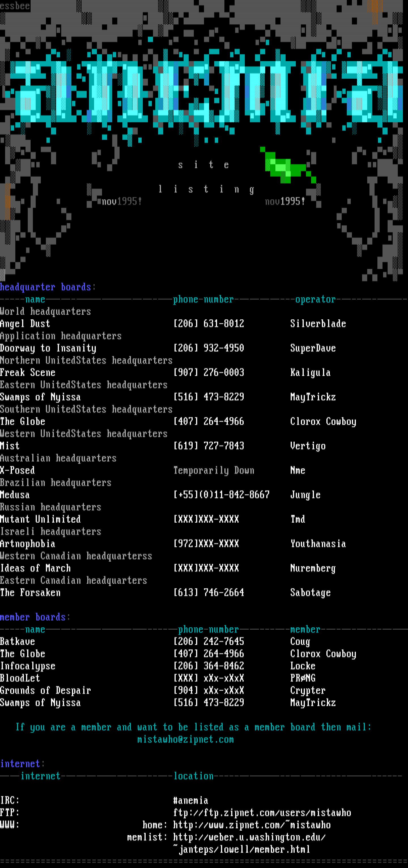The image size is (408, 868).
Task: Click the Angel Dust board name
Action: tap(25, 324)
